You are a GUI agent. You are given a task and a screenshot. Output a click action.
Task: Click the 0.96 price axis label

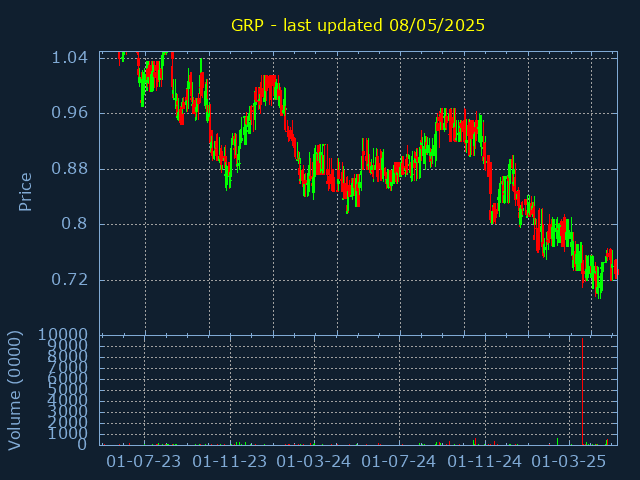(69, 112)
